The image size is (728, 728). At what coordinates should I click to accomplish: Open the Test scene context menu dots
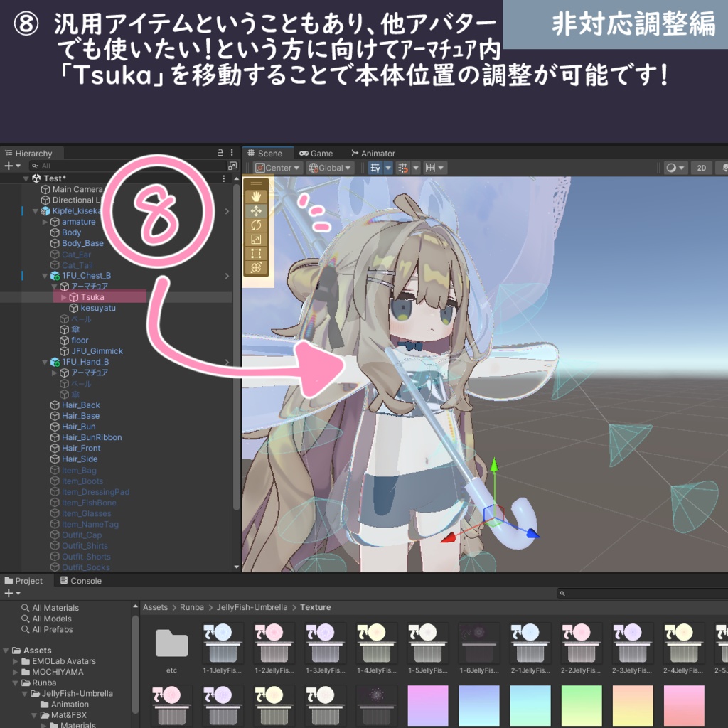224,178
